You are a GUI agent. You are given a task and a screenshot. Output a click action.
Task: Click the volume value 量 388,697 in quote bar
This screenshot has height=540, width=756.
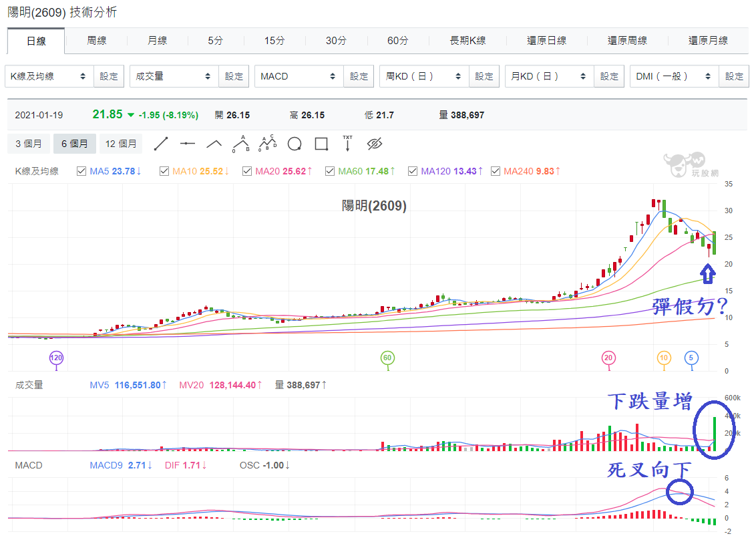[x=461, y=116]
